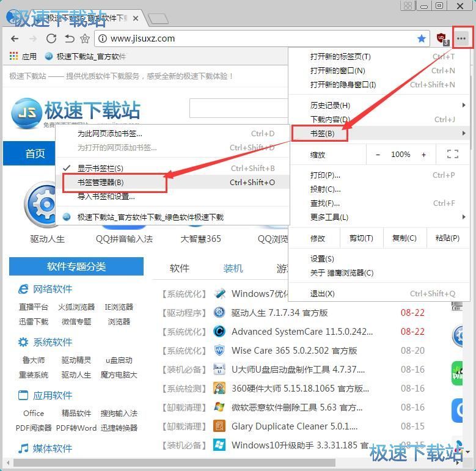Click the music note icon by 媒体软件
Screen dimensions: 476x471
pos(23,448)
